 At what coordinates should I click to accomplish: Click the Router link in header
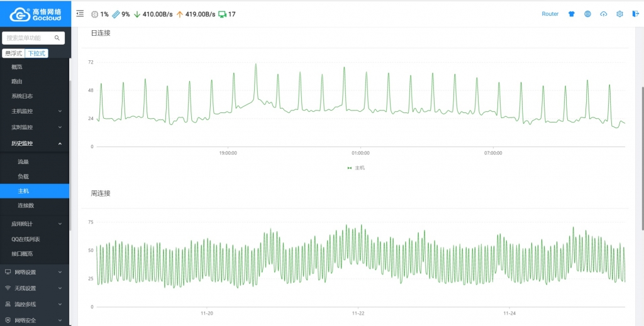tap(550, 14)
